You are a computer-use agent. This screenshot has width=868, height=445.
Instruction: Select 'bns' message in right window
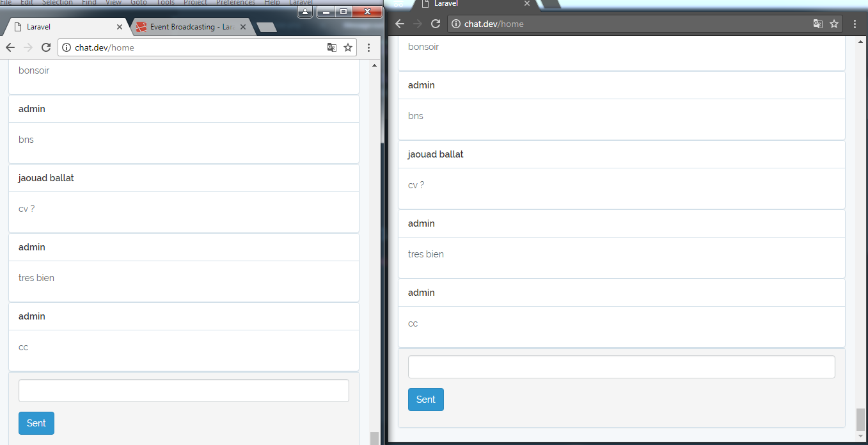(x=416, y=116)
